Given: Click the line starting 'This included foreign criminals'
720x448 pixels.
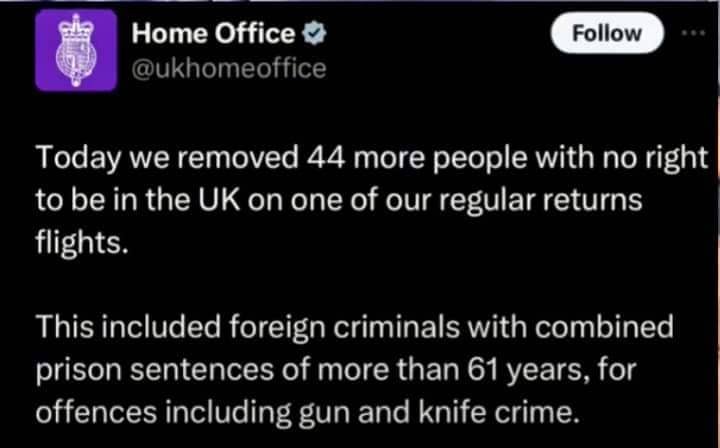Looking at the screenshot, I should pos(356,328).
